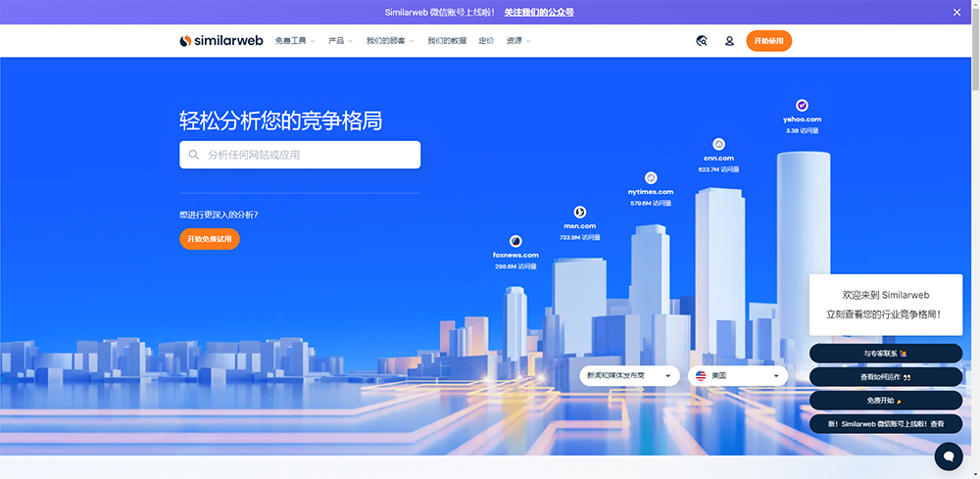Select the msn.com site icon
980x479 pixels.
point(579,212)
